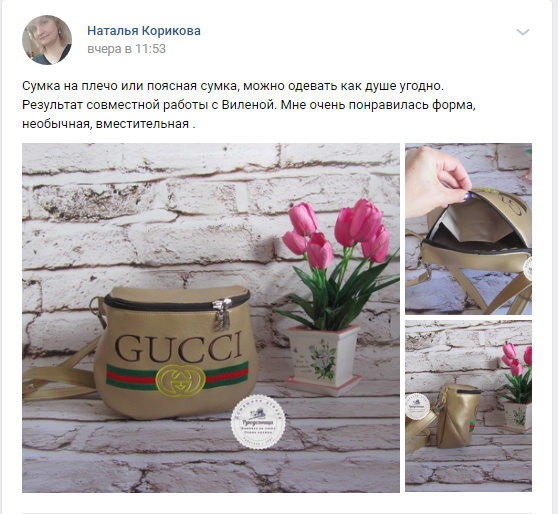Screen dimensions: 558x514
Task: View the side-view bag photo thumbnail
Action: pyautogui.click(x=468, y=406)
